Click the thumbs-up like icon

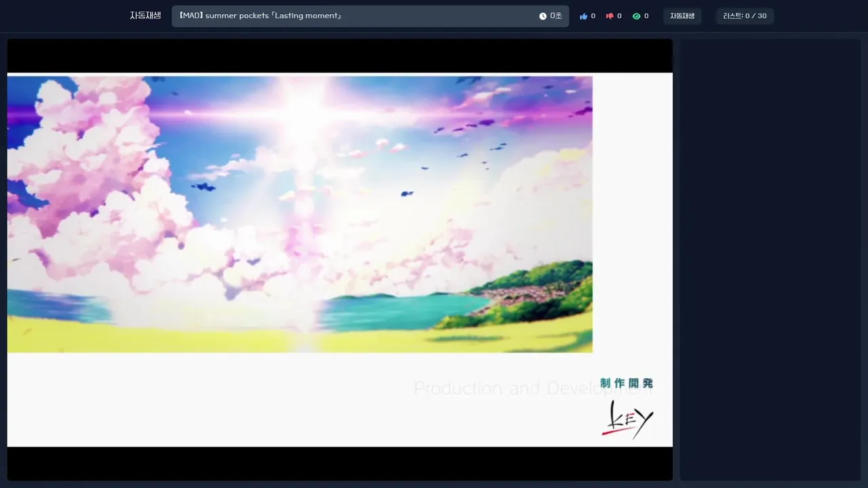pyautogui.click(x=583, y=16)
